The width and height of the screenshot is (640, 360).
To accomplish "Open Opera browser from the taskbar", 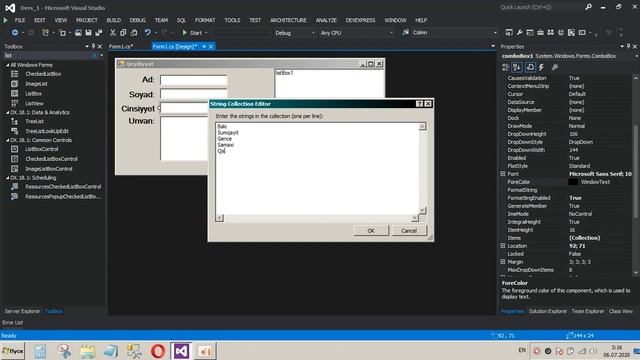I will click(158, 351).
